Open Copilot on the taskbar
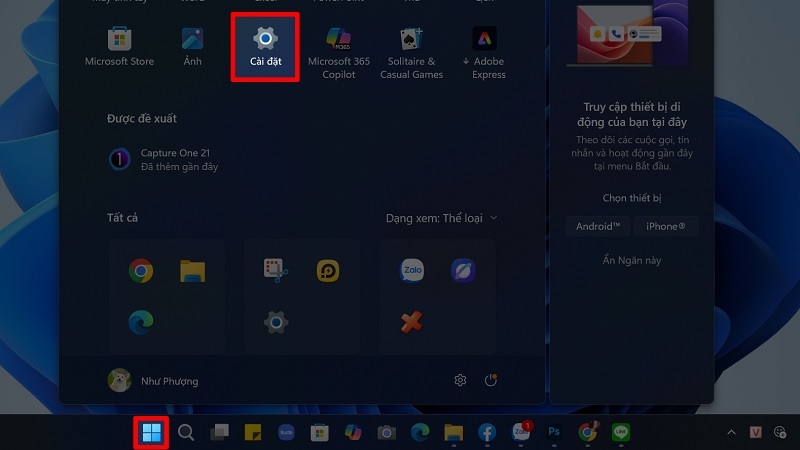 coord(353,433)
